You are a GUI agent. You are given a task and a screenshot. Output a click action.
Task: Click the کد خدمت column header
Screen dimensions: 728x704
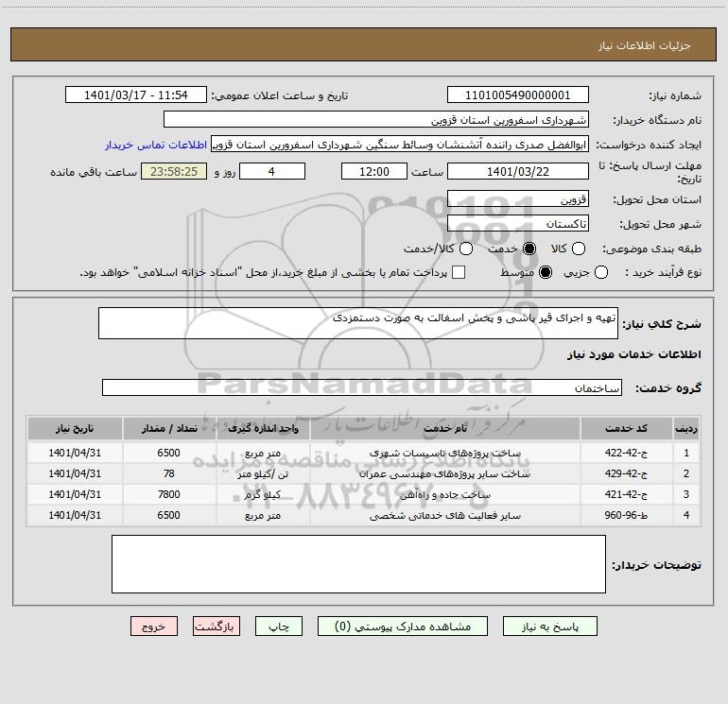[x=626, y=428]
